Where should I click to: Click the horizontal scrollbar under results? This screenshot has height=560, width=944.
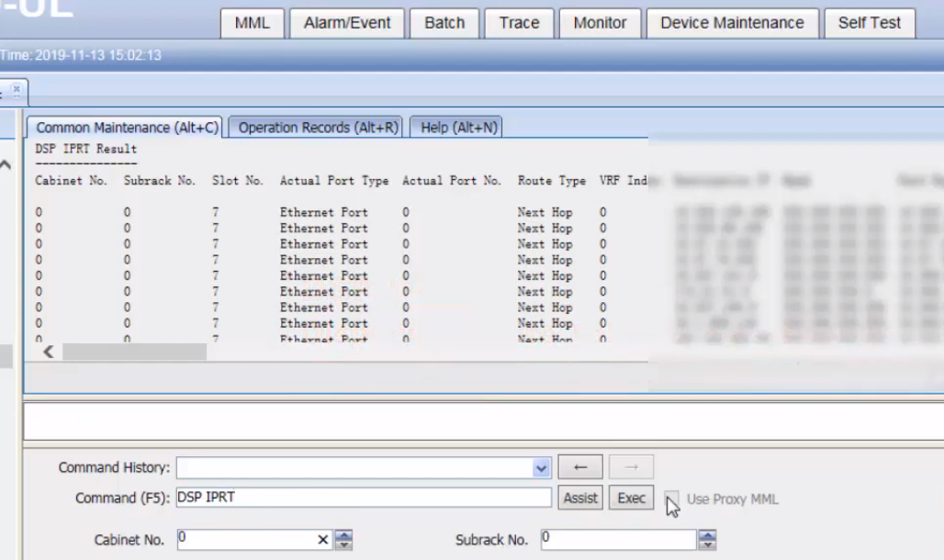pyautogui.click(x=134, y=353)
